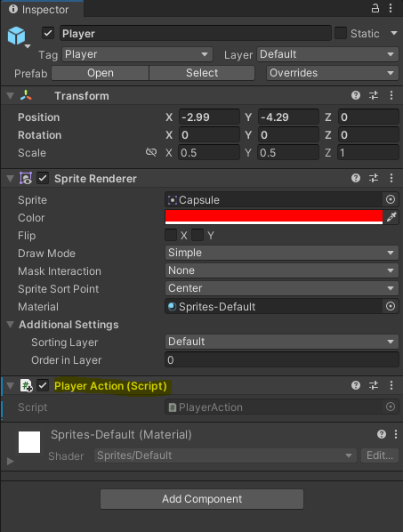This screenshot has height=532, width=403.
Task: Click the Sprite Renderer component icon
Action: point(26,178)
